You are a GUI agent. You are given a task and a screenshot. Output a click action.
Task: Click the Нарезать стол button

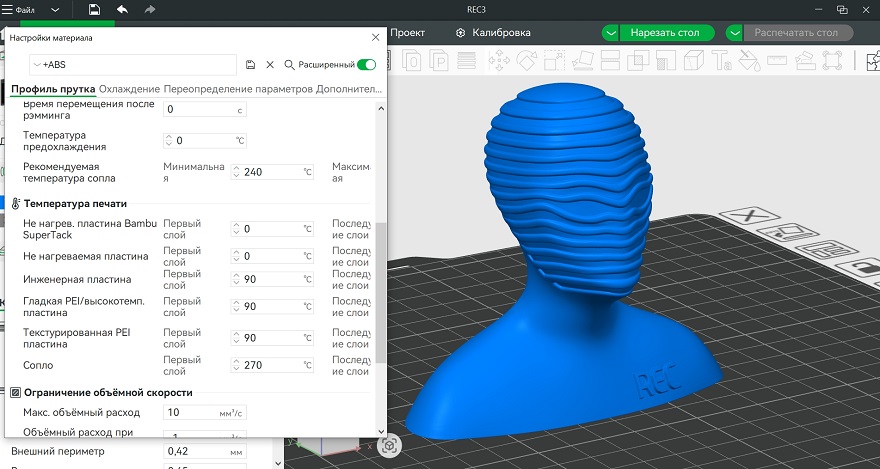(664, 32)
